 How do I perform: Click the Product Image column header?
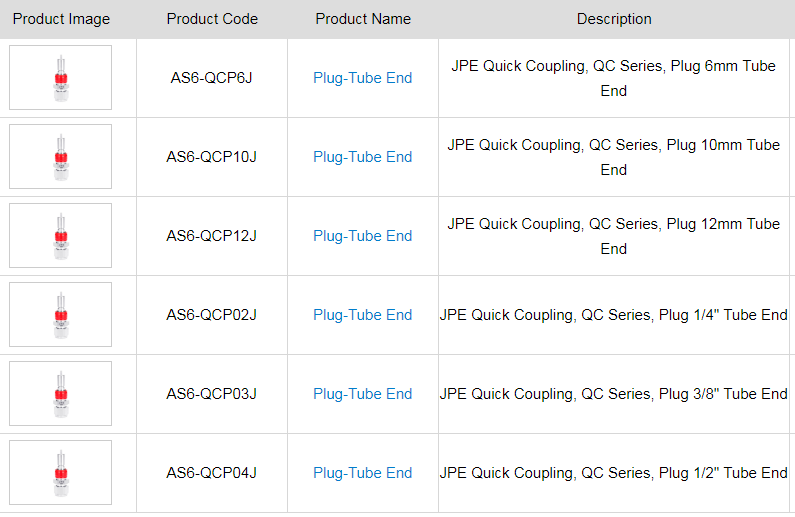(61, 19)
